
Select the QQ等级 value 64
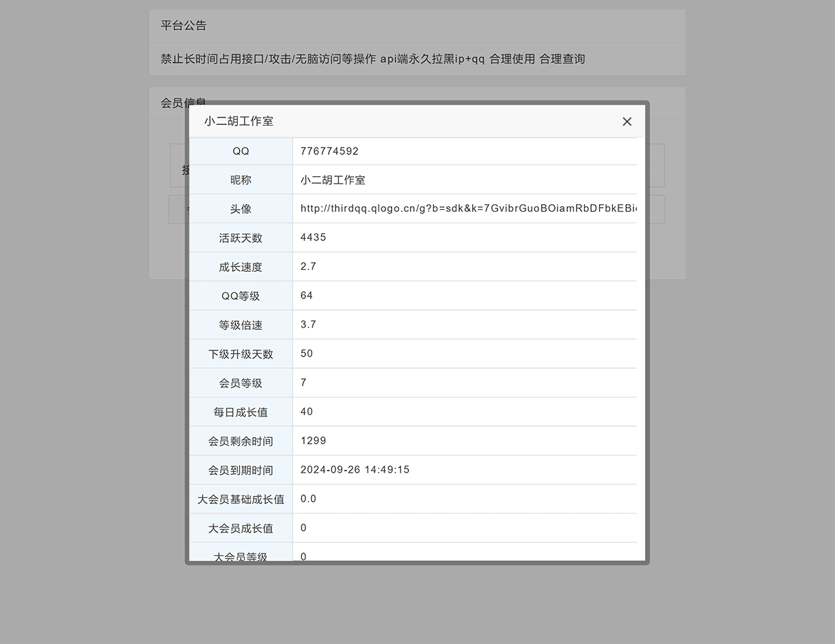coord(305,295)
